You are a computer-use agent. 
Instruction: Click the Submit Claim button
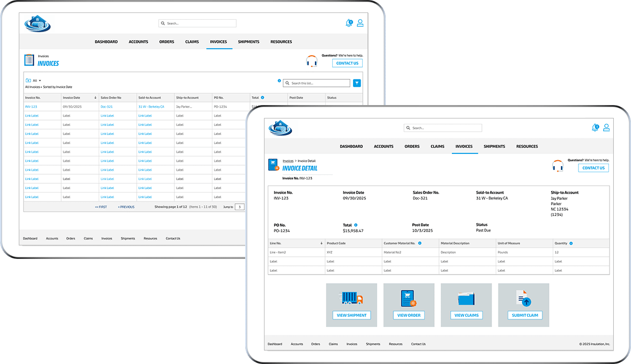(525, 315)
